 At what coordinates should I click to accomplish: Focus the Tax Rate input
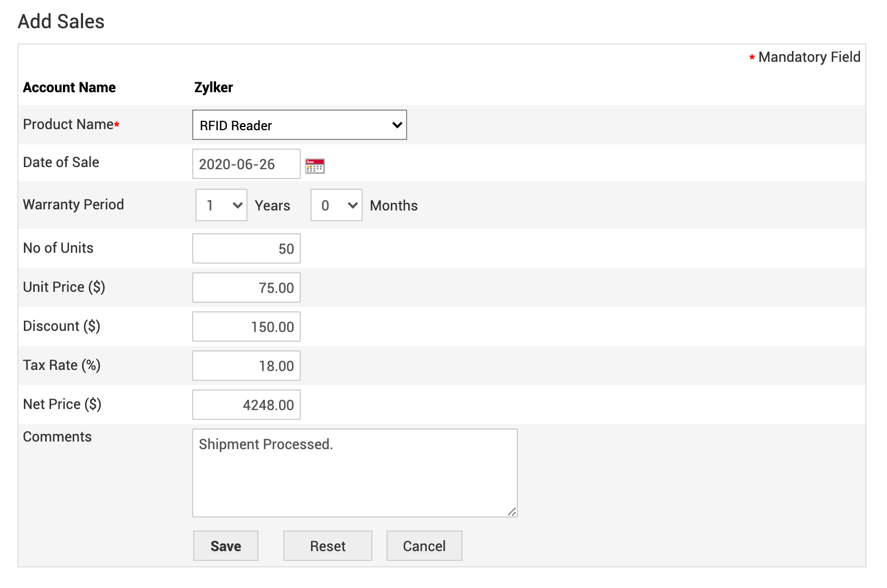246,366
